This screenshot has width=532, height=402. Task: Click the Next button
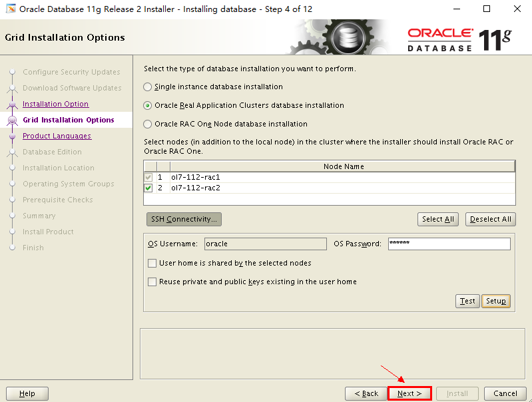tap(409, 393)
